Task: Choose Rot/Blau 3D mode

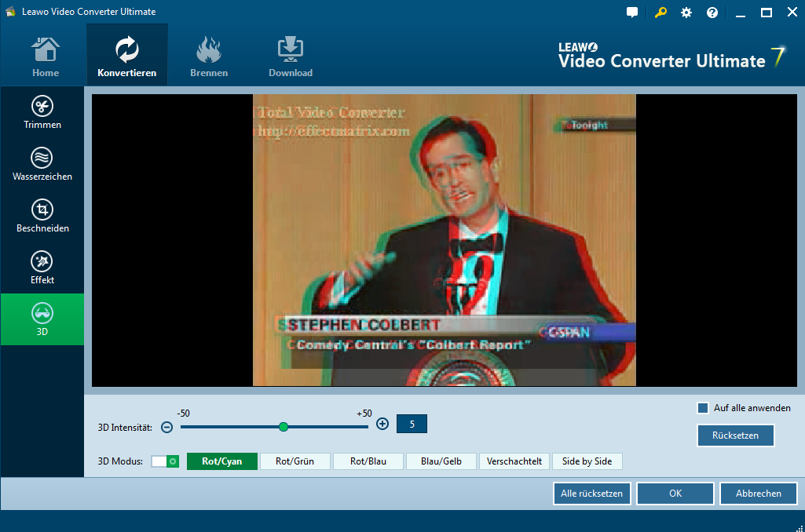Action: [x=368, y=461]
